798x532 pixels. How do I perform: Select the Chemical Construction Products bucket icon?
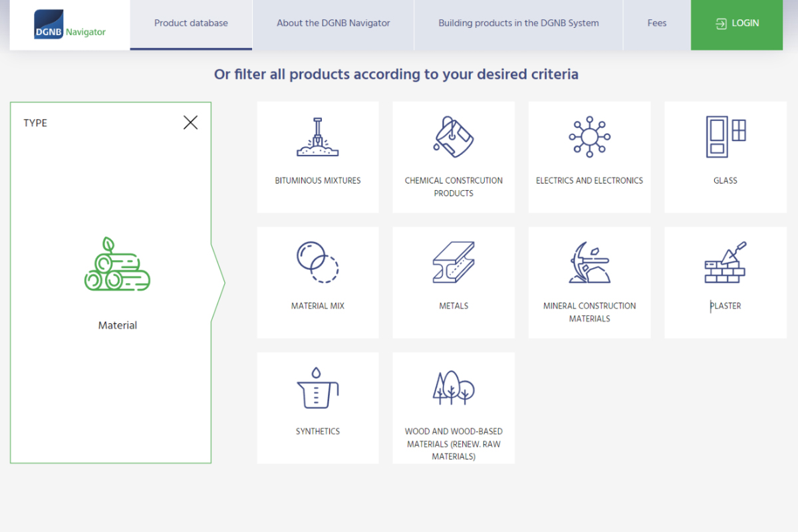pyautogui.click(x=454, y=136)
